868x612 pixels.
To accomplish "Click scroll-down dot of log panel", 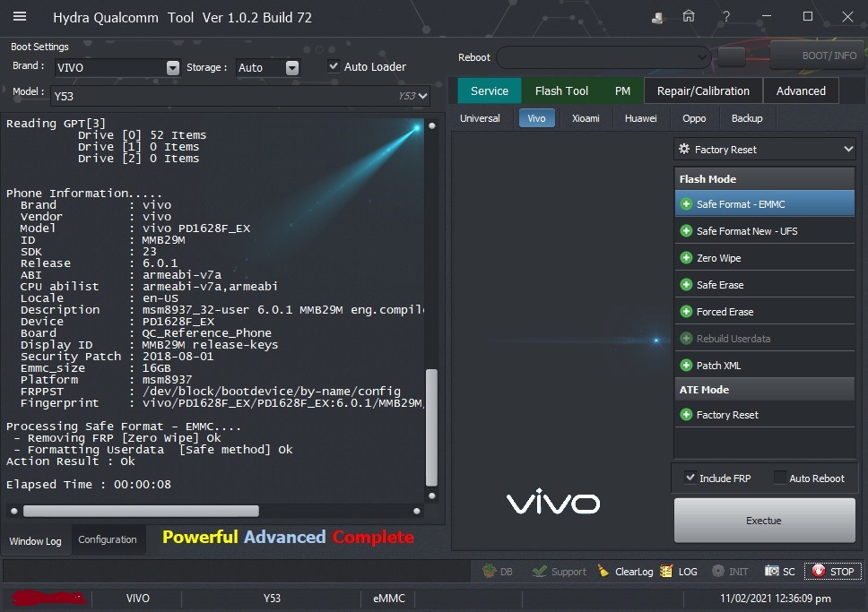I will 432,496.
